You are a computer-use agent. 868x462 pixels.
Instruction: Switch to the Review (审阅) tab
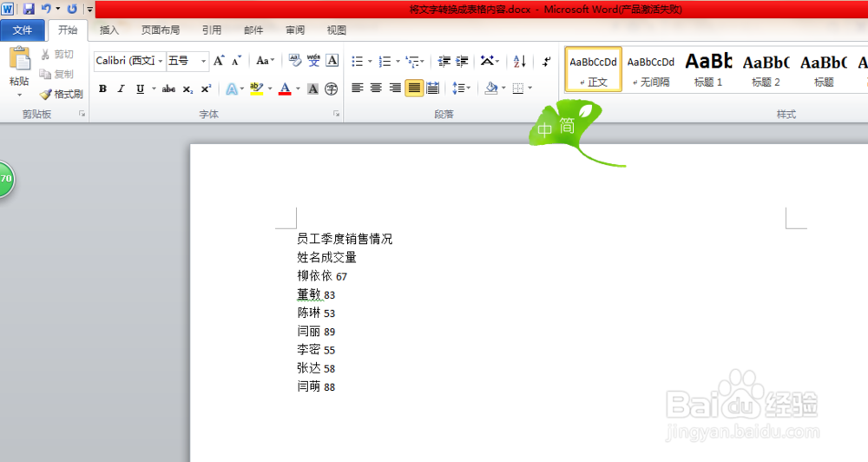click(x=295, y=30)
